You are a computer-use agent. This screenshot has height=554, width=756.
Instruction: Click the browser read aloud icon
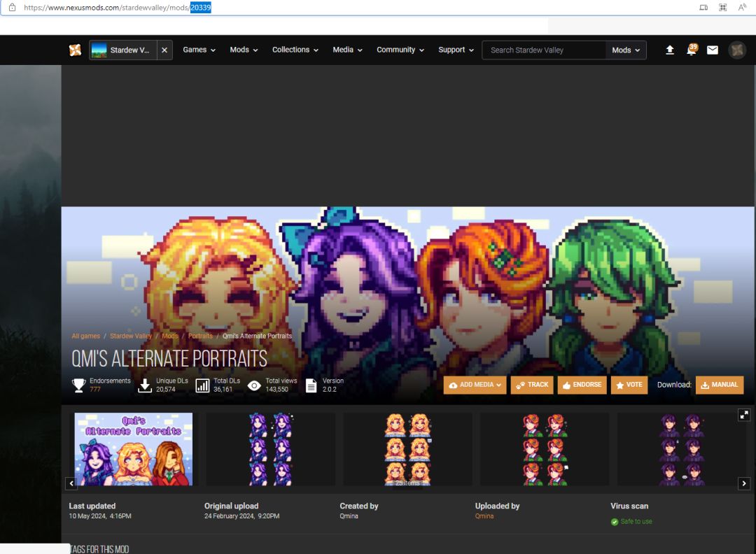(742, 7)
